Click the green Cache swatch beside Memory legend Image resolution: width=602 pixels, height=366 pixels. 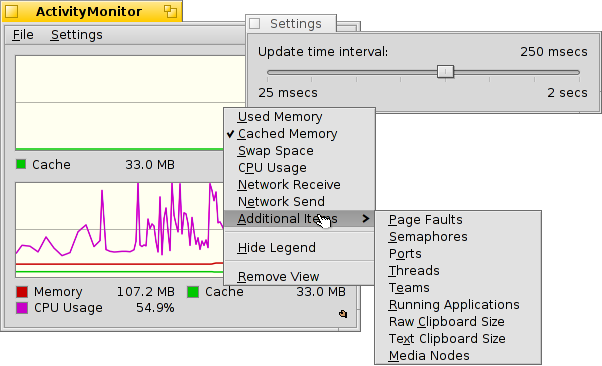click(193, 292)
